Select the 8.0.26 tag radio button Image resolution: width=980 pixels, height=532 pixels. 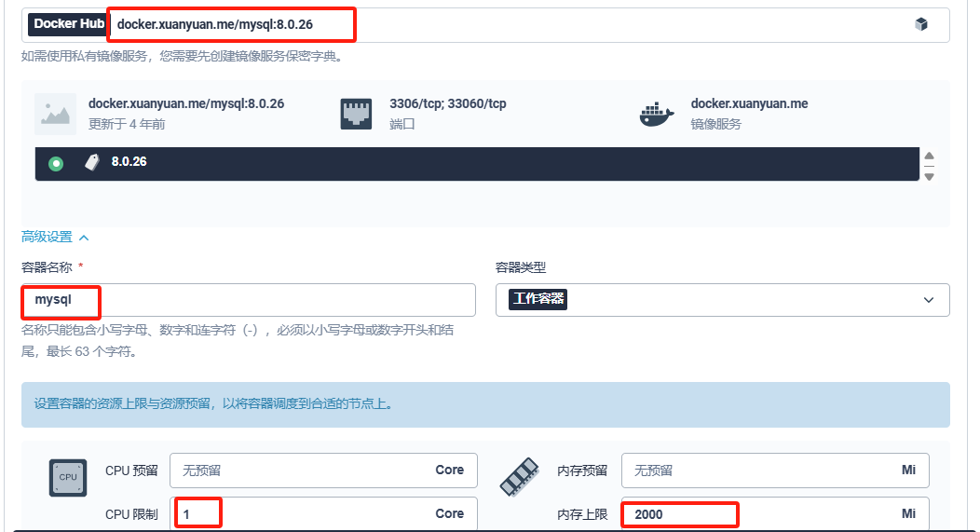[56, 163]
